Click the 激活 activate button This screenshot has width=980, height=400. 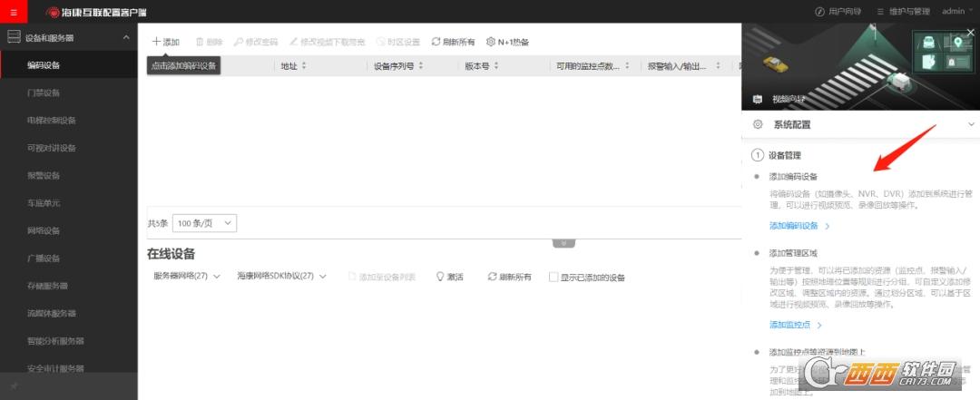click(x=449, y=277)
